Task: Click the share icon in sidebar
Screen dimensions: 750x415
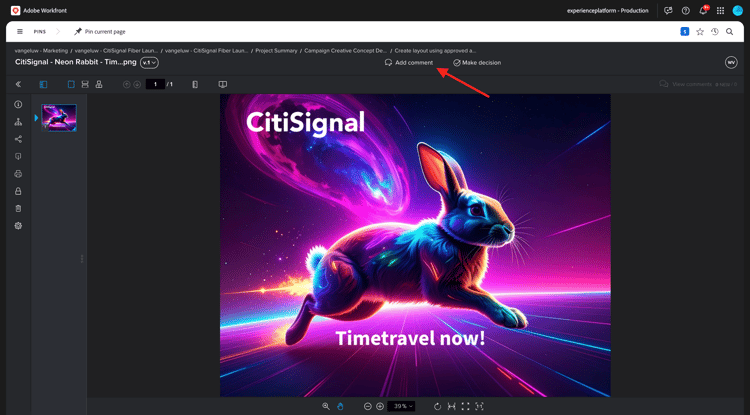Action: point(18,139)
